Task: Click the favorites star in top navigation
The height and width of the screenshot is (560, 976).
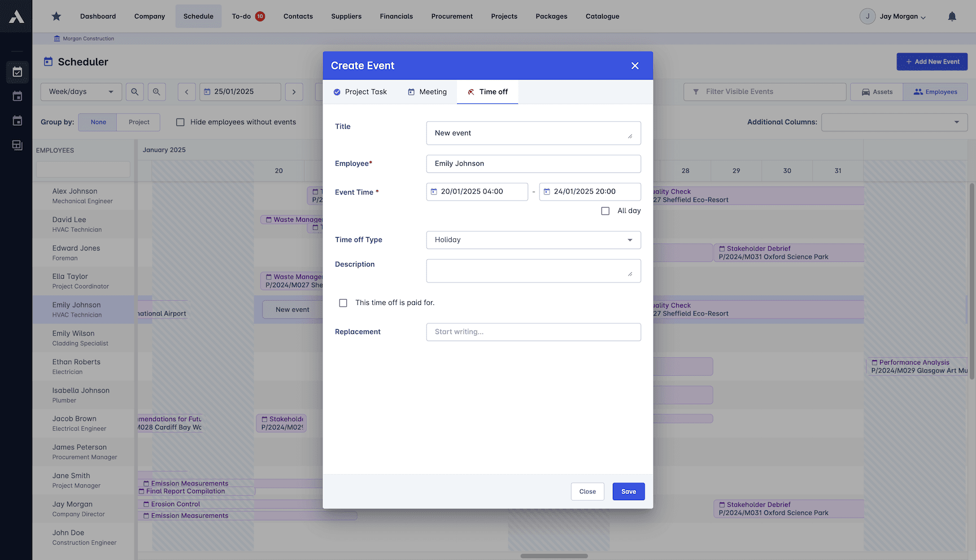Action: 56,16
